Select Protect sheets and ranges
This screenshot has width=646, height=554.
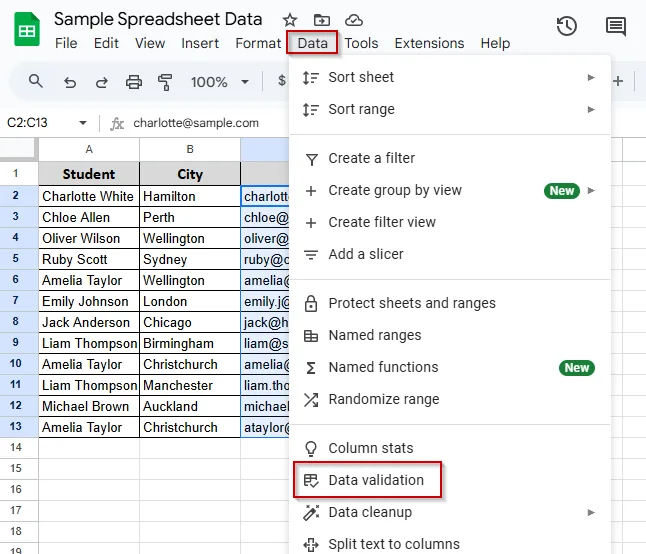(x=450, y=304)
